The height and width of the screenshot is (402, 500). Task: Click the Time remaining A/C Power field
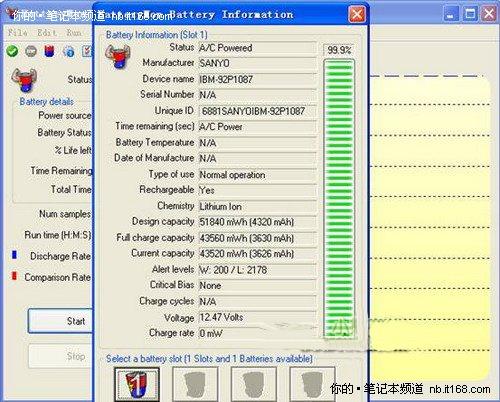coord(257,127)
